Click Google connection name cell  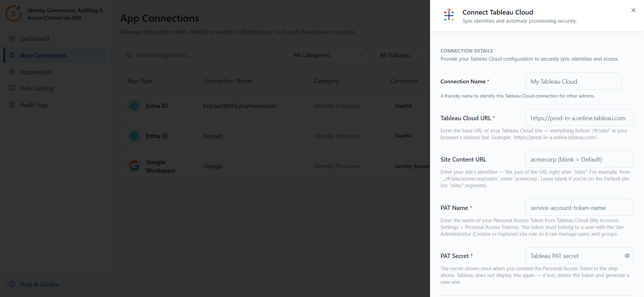pos(213,166)
